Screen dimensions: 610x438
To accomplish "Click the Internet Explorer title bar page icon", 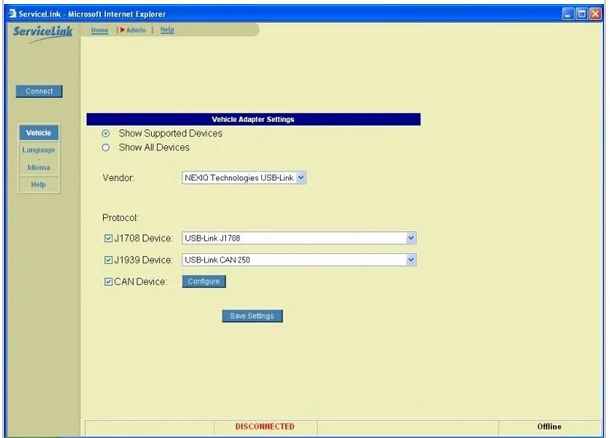I will (x=12, y=14).
